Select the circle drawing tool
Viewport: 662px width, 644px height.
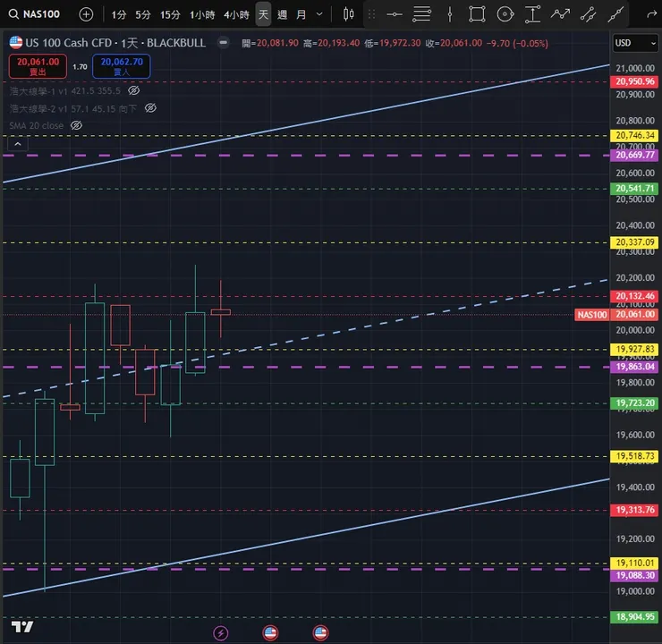pyautogui.click(x=505, y=14)
